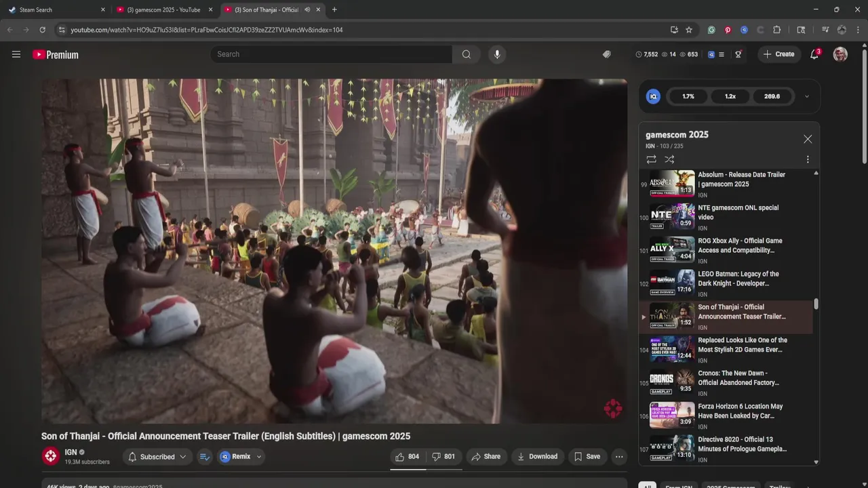Open the gamescom 2025 playlist title

click(677, 135)
